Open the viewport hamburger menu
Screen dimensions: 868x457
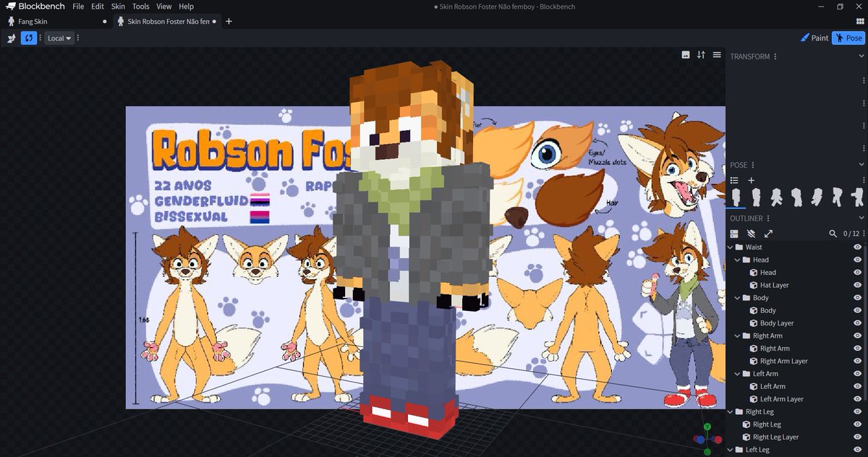(x=717, y=55)
